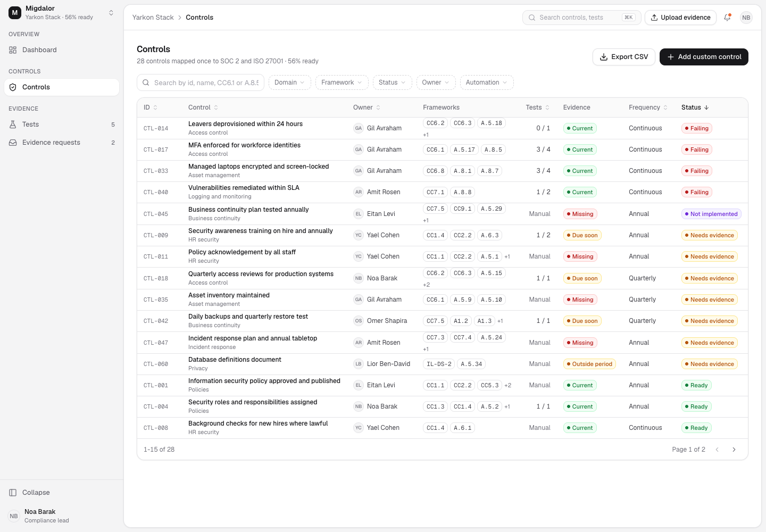Click the Migdalor M logo icon
766x532 pixels.
coord(15,13)
